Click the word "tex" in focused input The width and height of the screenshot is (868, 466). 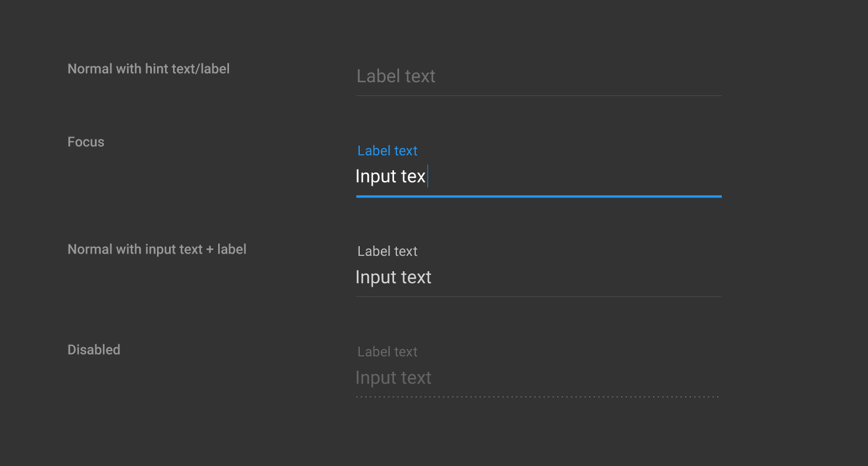pyautogui.click(x=413, y=176)
